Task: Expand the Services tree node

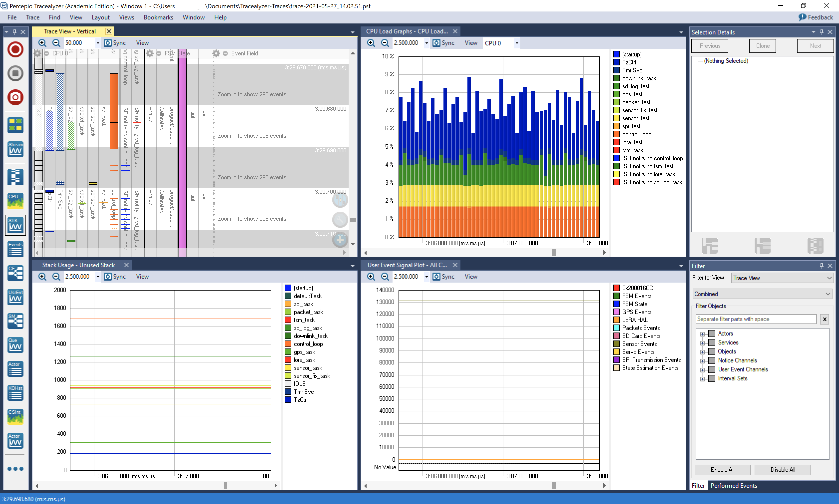Action: pos(702,343)
